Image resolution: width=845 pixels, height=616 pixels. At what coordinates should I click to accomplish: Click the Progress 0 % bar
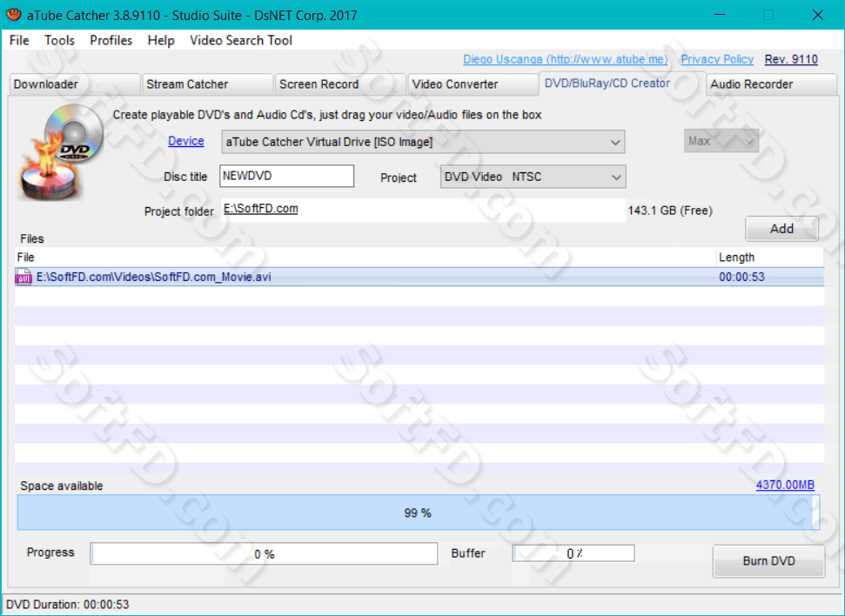264,554
